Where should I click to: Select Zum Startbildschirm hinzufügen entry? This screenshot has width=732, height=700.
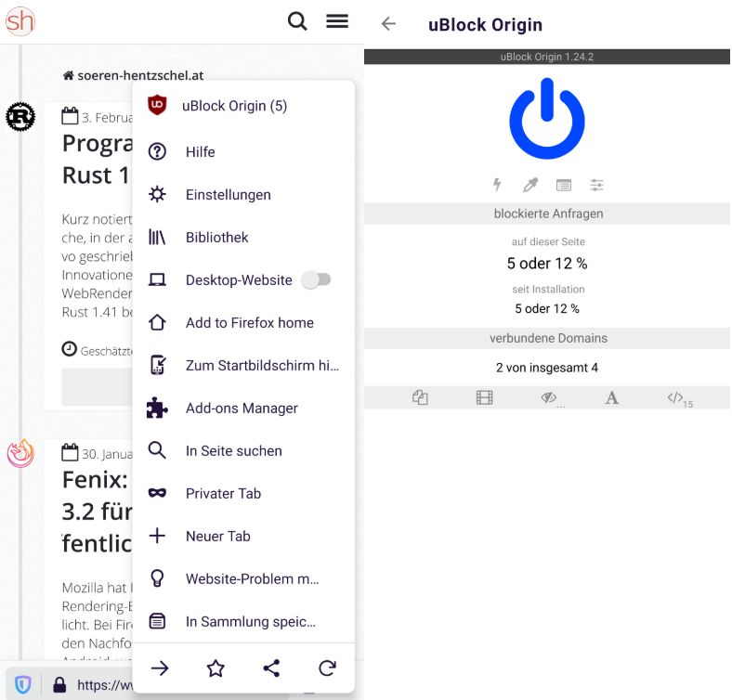pos(243,366)
